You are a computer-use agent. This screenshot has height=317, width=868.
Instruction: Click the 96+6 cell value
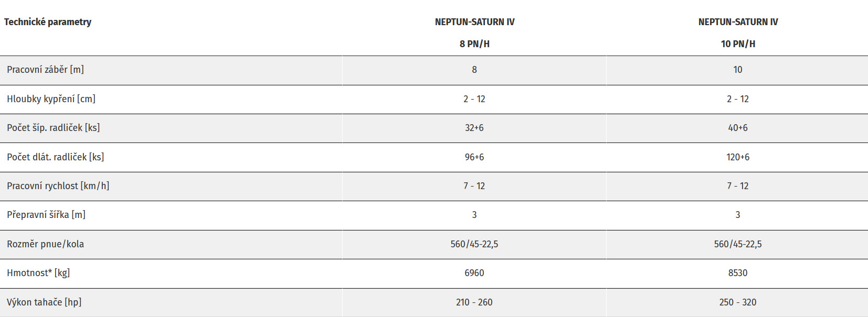tap(474, 157)
